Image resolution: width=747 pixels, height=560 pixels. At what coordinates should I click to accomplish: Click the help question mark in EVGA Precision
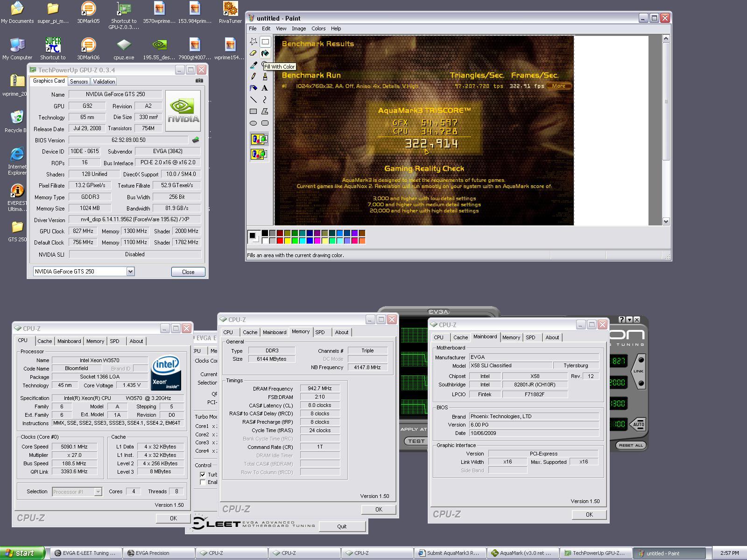tap(621, 320)
